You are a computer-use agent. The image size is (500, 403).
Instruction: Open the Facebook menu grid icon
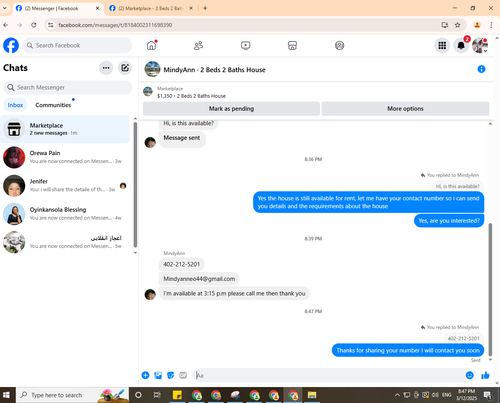(442, 45)
